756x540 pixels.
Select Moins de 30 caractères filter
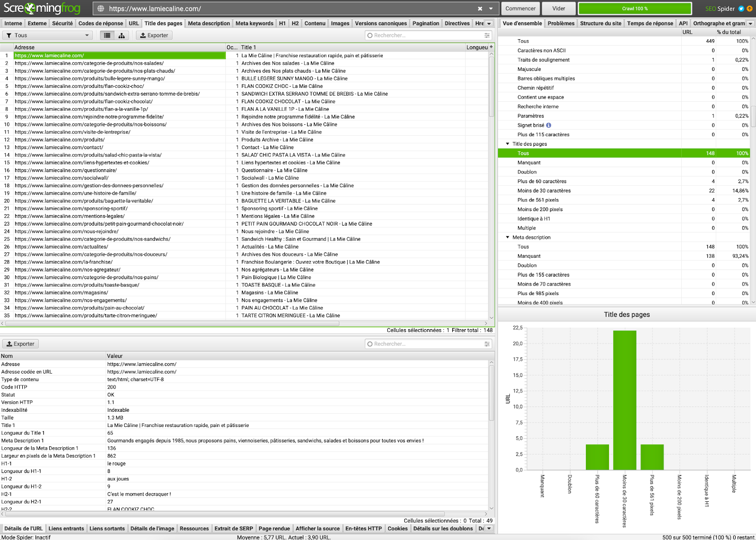[x=624, y=191]
